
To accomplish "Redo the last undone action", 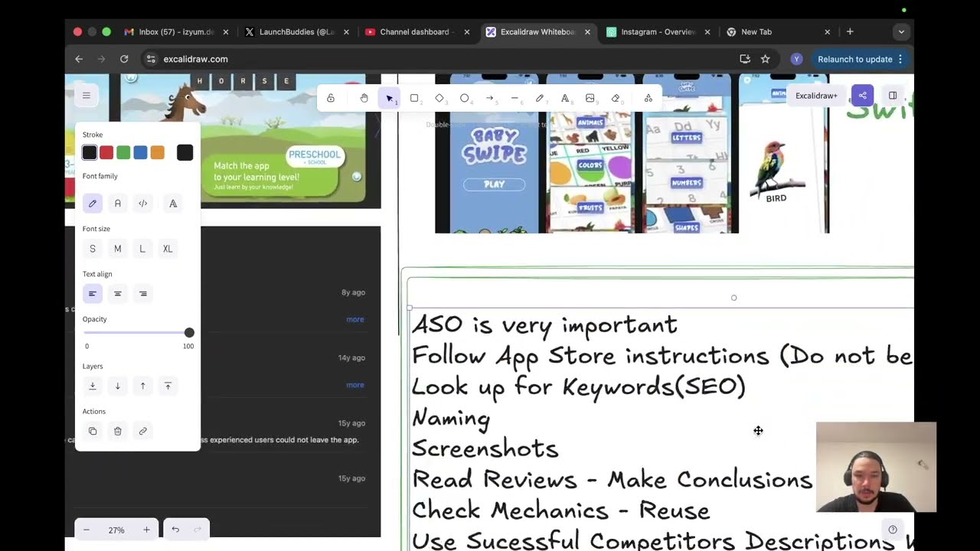I will 198,530.
